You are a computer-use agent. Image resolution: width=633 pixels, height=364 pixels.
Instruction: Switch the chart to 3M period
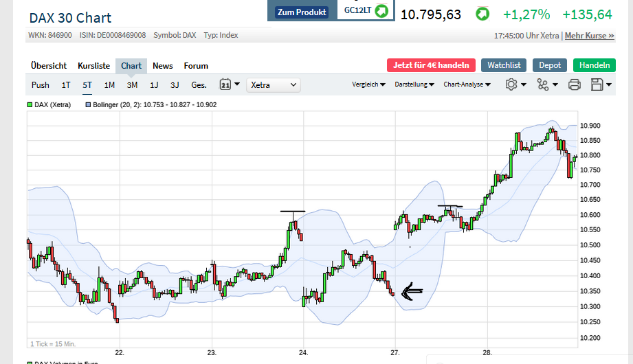point(132,85)
